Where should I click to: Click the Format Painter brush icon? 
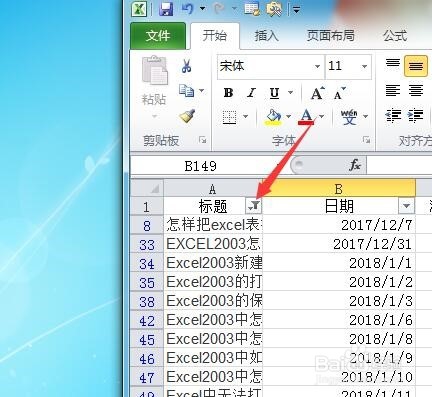187,116
